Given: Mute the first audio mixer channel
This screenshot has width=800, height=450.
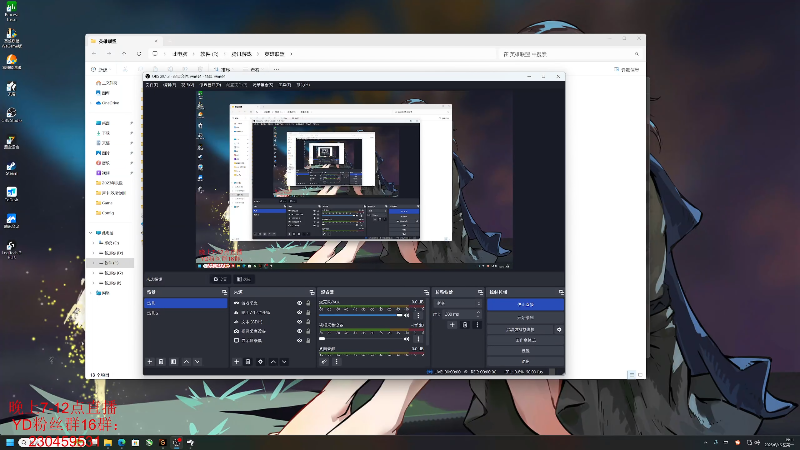Looking at the screenshot, I should (407, 315).
